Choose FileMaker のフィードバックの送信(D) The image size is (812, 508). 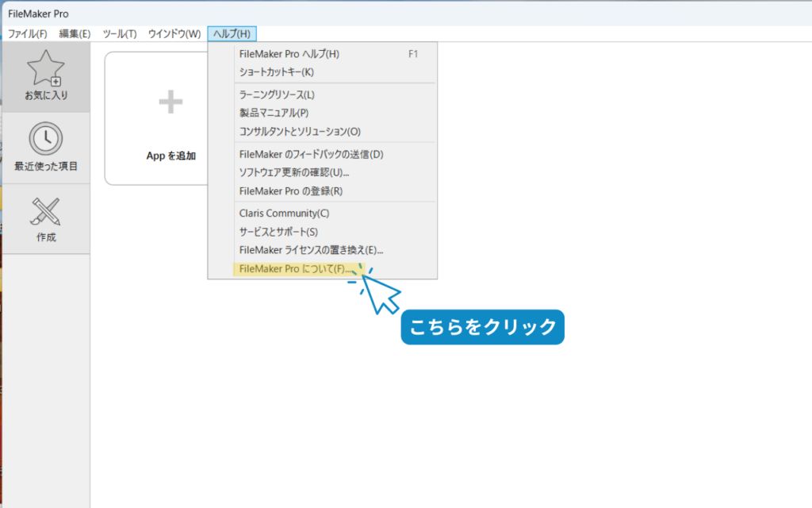point(311,154)
